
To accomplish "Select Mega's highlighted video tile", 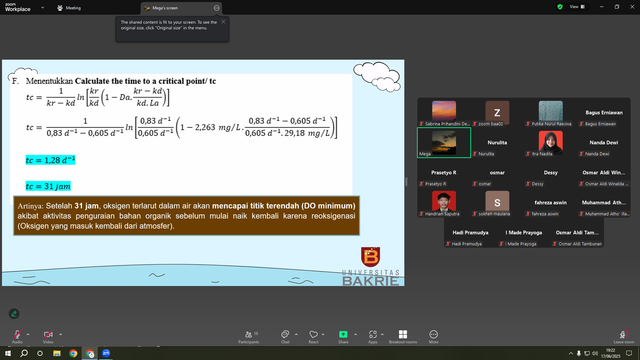I will (x=444, y=142).
